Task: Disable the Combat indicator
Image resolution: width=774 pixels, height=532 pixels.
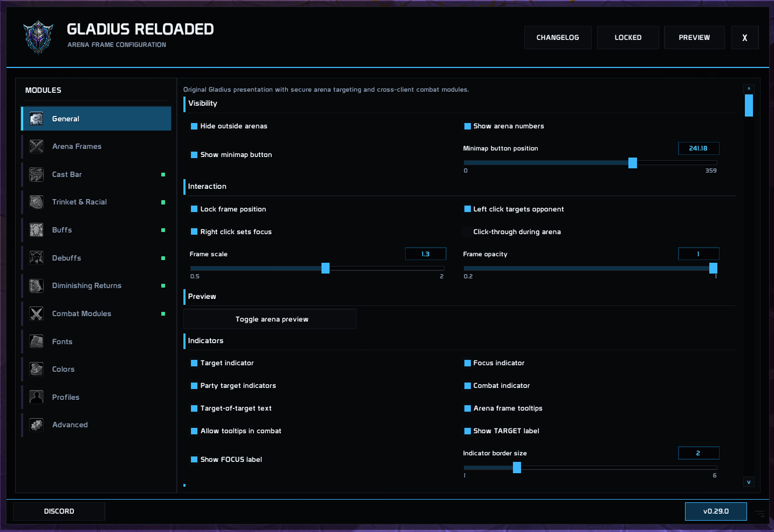Action: tap(468, 386)
